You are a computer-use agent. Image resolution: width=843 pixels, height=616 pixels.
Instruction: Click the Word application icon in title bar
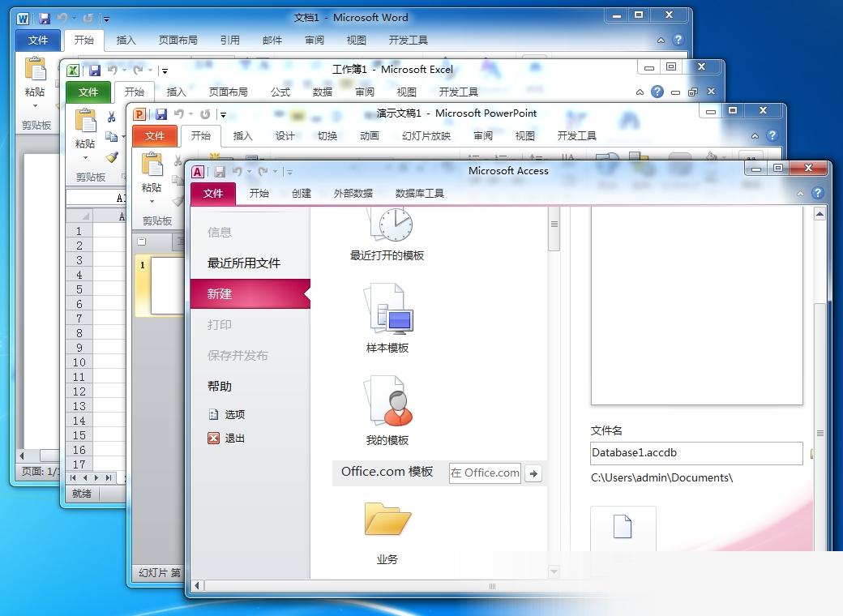23,19
